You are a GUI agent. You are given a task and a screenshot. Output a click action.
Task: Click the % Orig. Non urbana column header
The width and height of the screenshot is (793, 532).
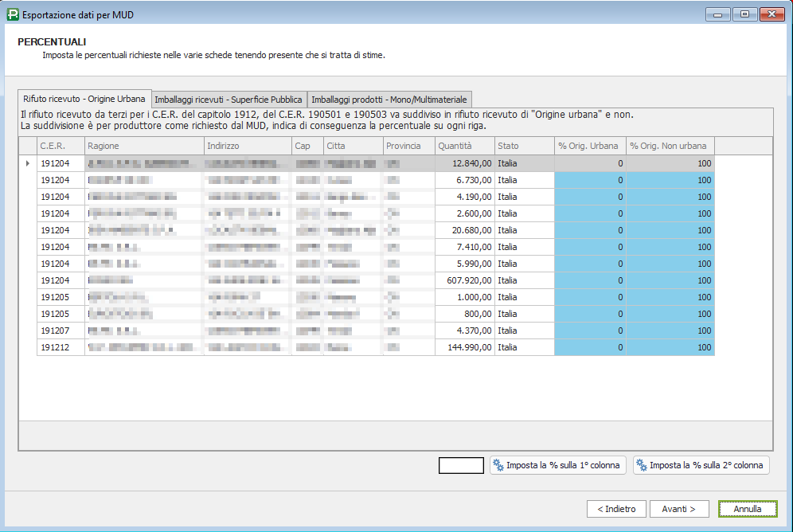pos(670,146)
